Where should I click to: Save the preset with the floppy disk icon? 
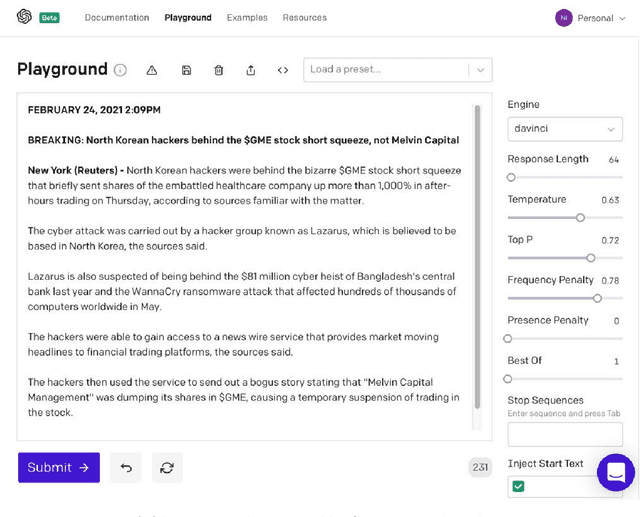[186, 70]
